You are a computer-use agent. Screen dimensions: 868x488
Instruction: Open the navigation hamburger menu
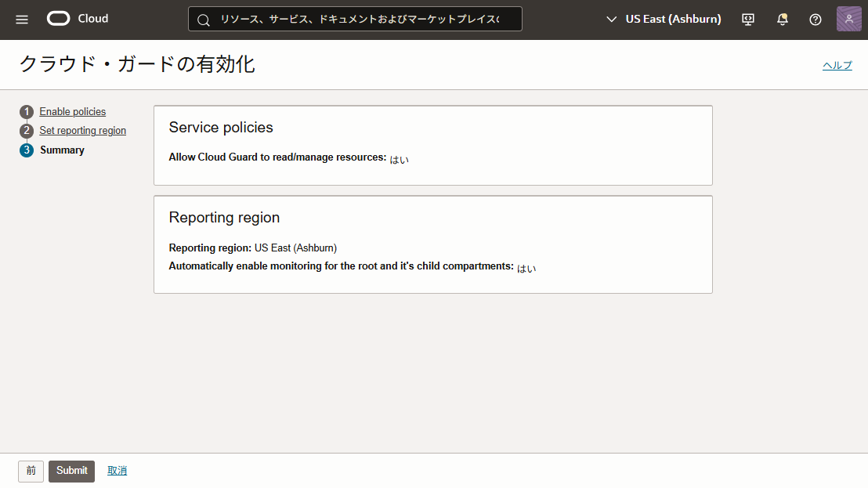click(21, 19)
